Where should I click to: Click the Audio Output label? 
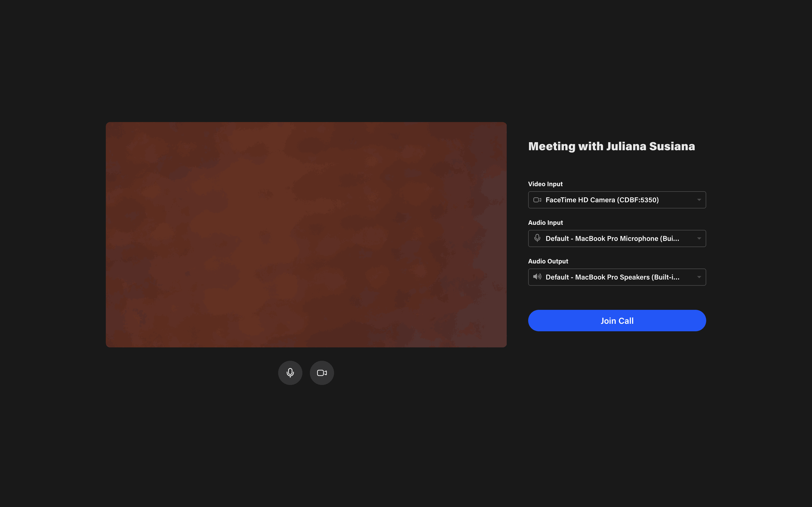(548, 261)
